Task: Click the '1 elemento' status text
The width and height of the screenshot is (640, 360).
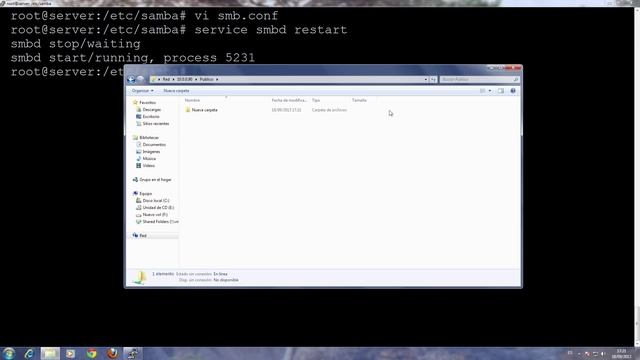Action: (x=163, y=273)
